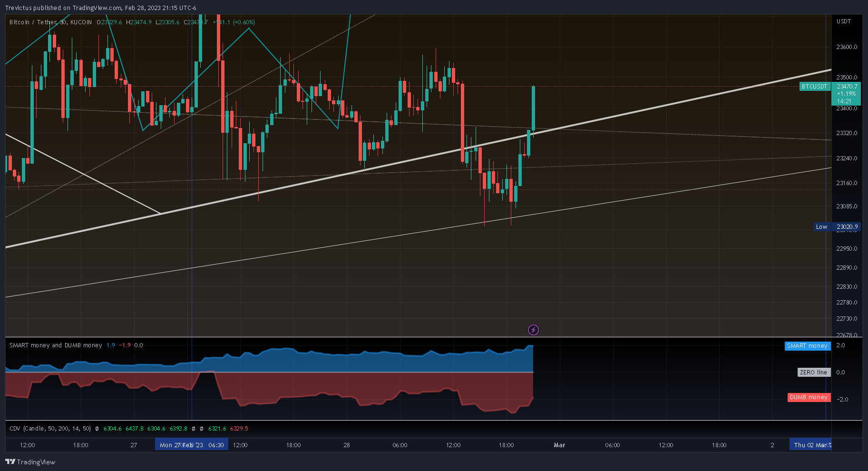Click the Mon 27 Feb '23 06:30 marker
The image size is (868, 471).
(192, 445)
